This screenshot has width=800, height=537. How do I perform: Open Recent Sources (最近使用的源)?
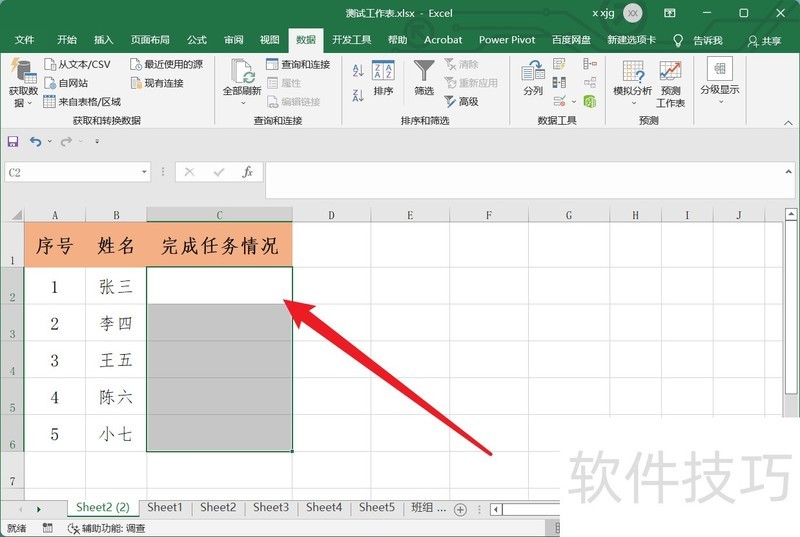click(166, 64)
